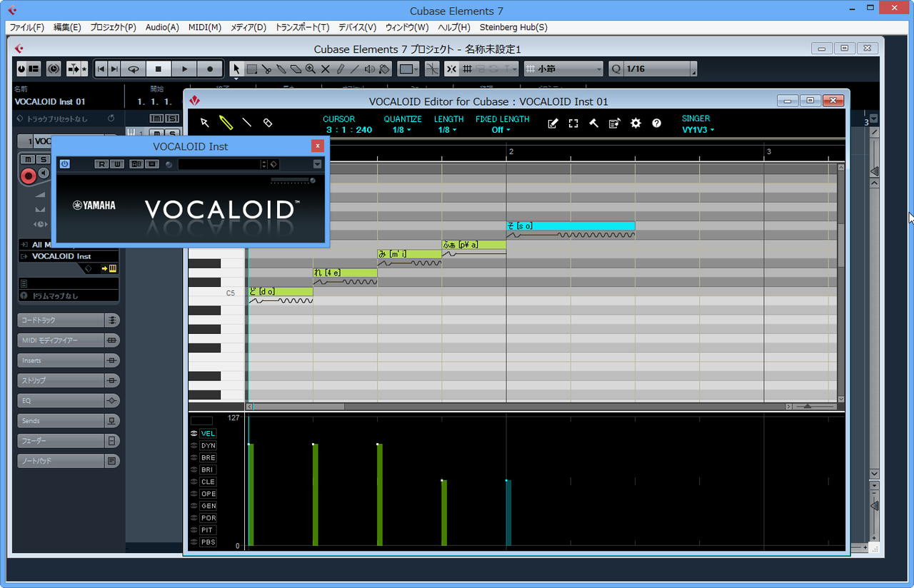Open the 編集(E) menu
The height and width of the screenshot is (588, 914).
coord(67,27)
